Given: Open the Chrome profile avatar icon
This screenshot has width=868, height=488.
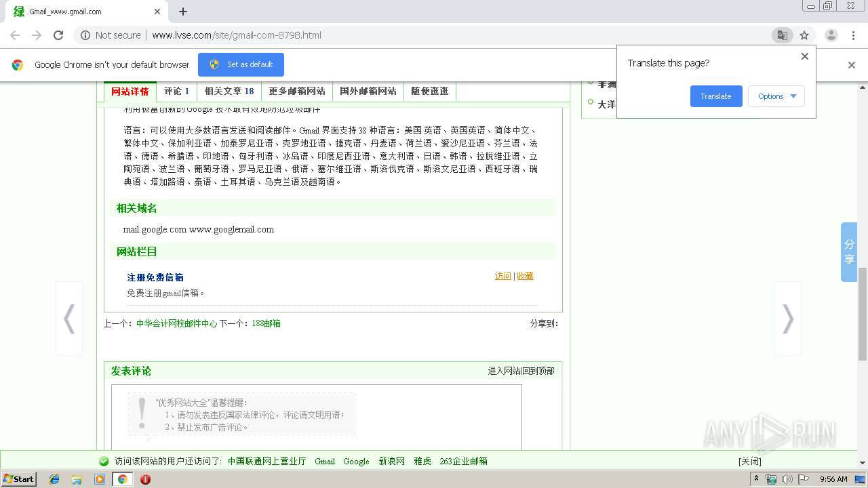Looking at the screenshot, I should tap(831, 35).
